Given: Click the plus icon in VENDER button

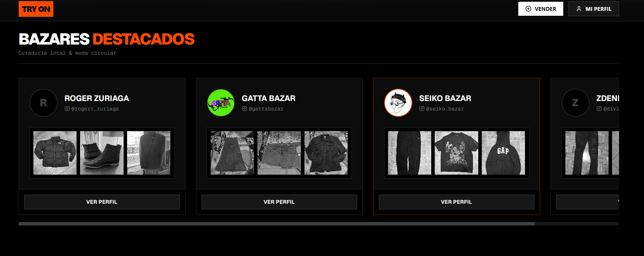Looking at the screenshot, I should [528, 9].
